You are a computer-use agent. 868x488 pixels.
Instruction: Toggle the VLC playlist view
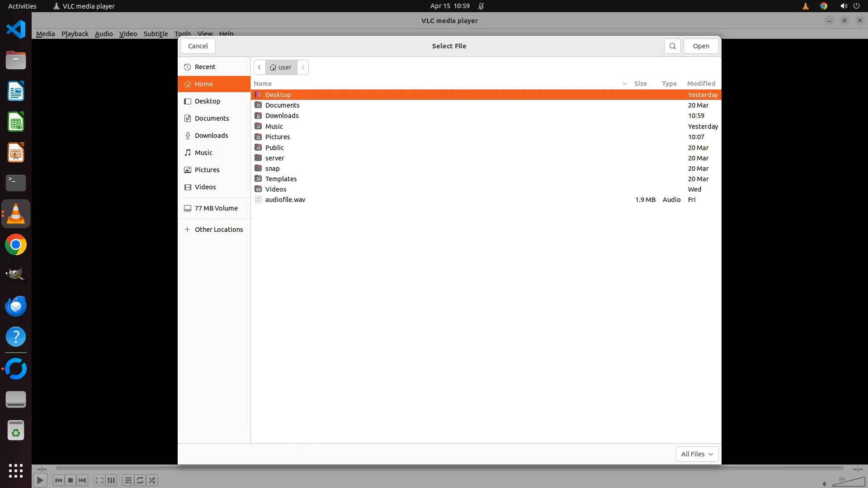pyautogui.click(x=128, y=480)
